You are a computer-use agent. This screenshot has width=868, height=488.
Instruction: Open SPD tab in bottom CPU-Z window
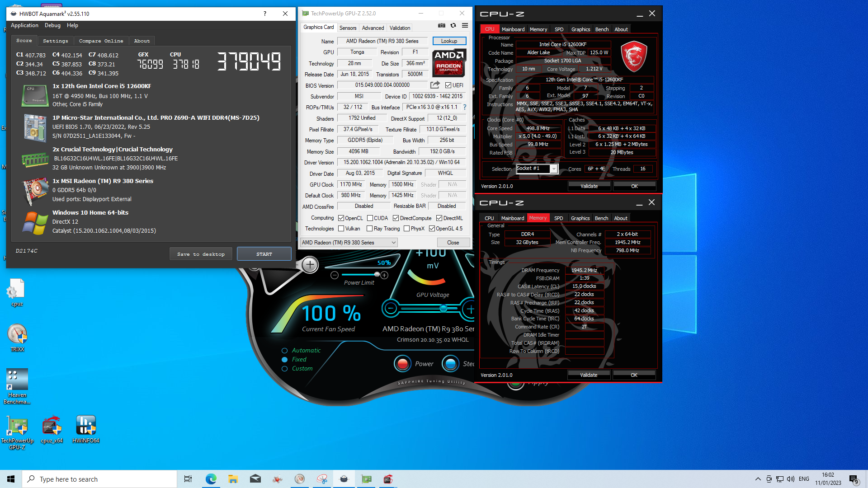pos(559,218)
